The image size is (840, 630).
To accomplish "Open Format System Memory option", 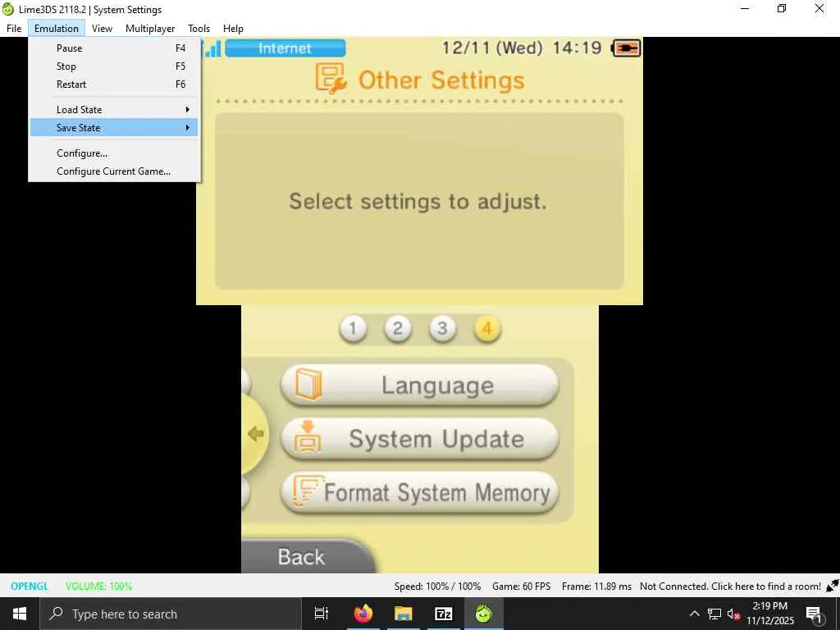I will tap(419, 492).
